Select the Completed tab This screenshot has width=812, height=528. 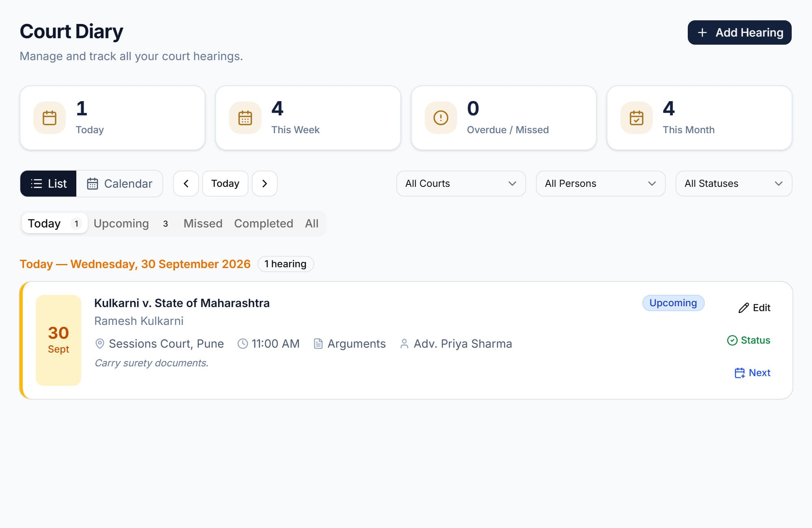tap(263, 223)
